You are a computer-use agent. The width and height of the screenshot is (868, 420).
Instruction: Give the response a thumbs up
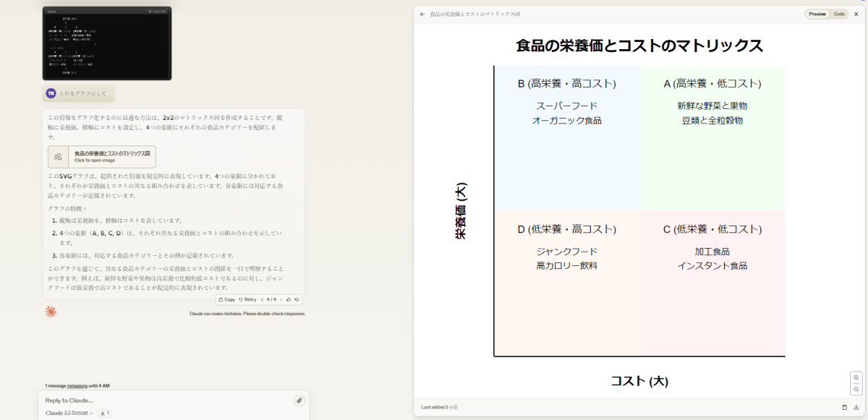289,299
